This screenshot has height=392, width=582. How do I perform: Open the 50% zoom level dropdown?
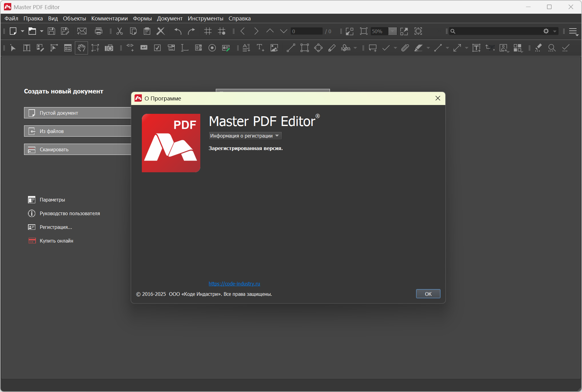[392, 31]
